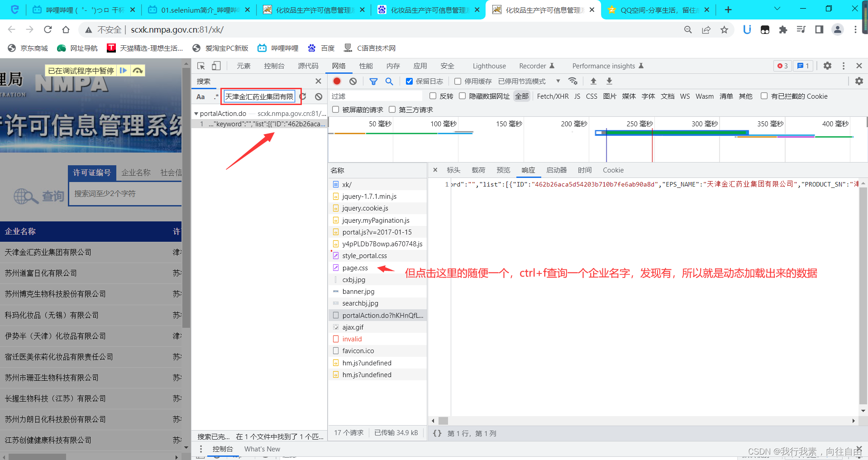Screen dimensions: 868x460
Task: Select the 标头 request detail tab
Action: tap(453, 170)
